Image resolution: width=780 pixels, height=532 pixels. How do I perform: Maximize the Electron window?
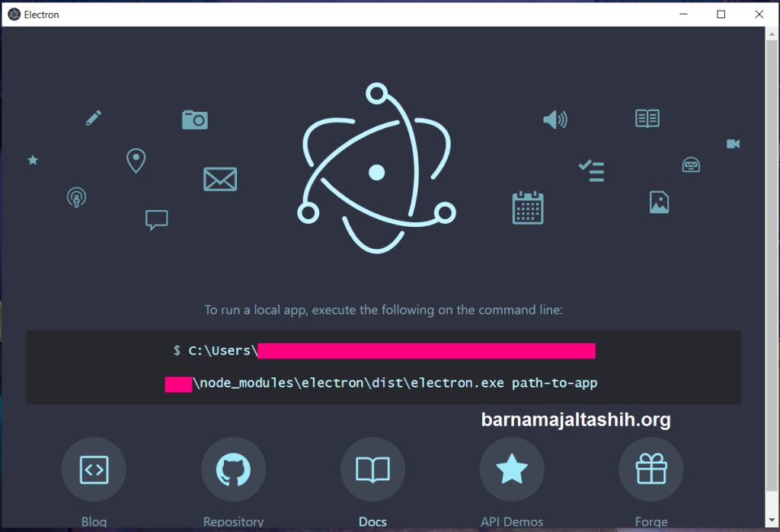721,14
